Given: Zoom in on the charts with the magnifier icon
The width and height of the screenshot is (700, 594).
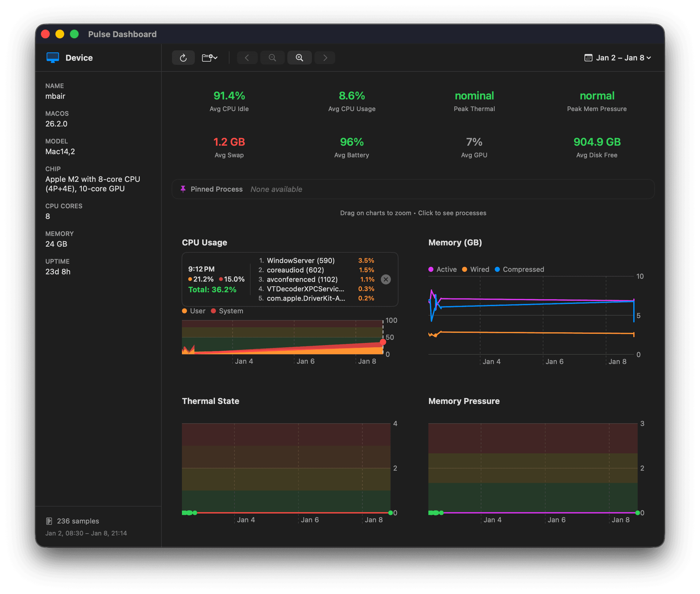Looking at the screenshot, I should 299,58.
